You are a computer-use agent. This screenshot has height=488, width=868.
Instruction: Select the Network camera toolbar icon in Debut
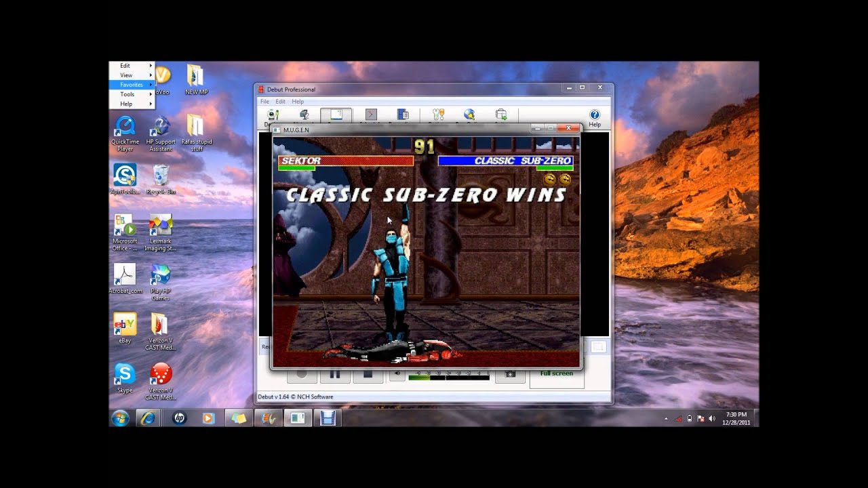coord(304,116)
